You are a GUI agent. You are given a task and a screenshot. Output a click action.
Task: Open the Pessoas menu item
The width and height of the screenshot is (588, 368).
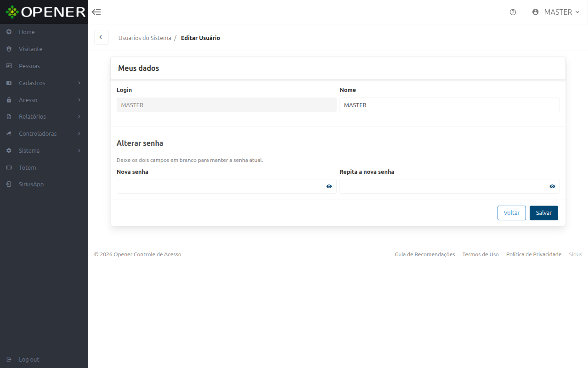coord(44,66)
